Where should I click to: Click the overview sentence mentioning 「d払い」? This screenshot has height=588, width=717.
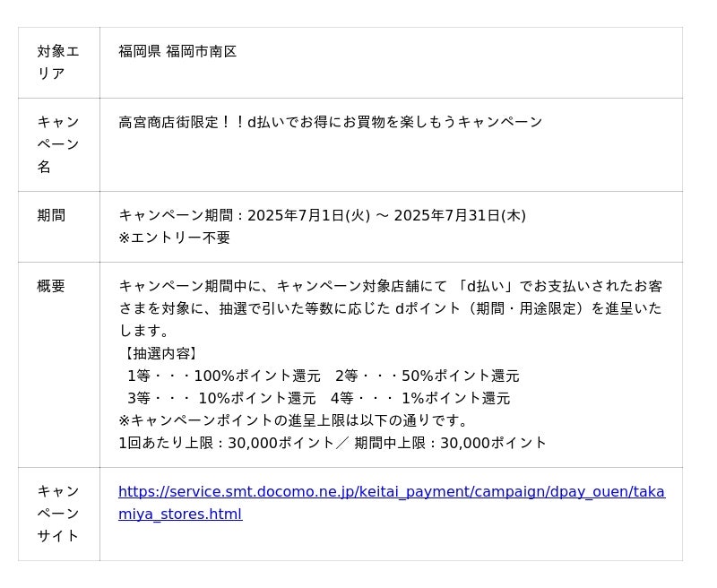coord(390,287)
